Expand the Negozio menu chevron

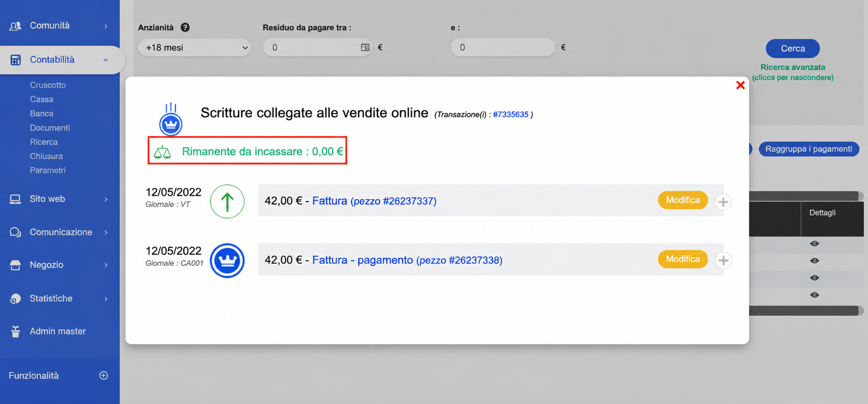point(106,265)
